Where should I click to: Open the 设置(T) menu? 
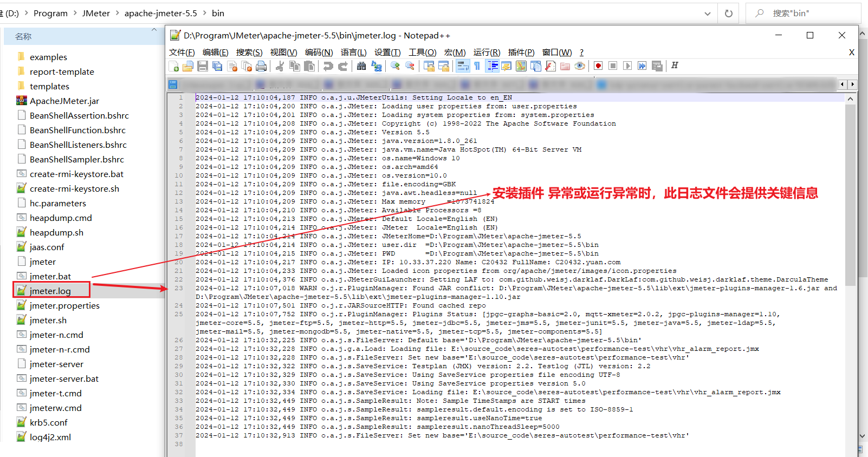[387, 52]
